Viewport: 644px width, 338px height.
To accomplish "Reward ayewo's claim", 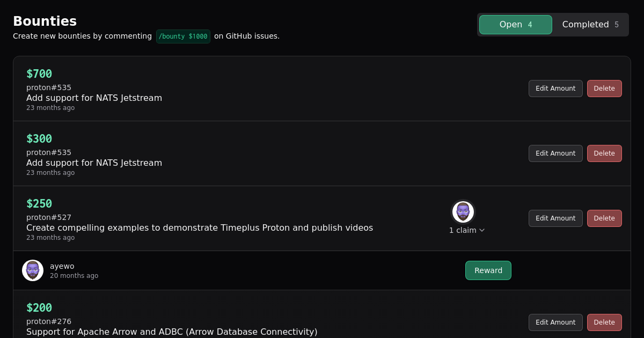I will (x=488, y=270).
